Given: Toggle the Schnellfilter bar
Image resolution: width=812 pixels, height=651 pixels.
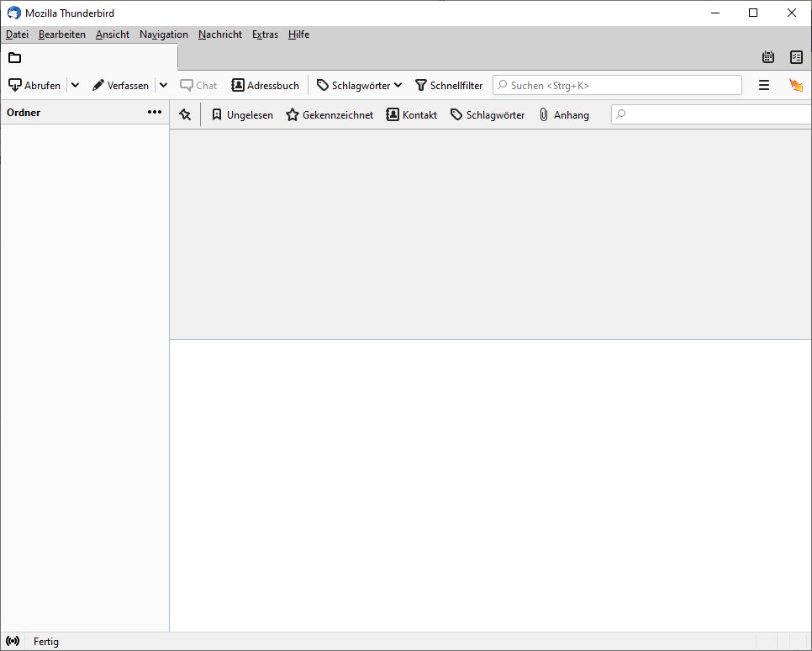Looking at the screenshot, I should coord(449,86).
